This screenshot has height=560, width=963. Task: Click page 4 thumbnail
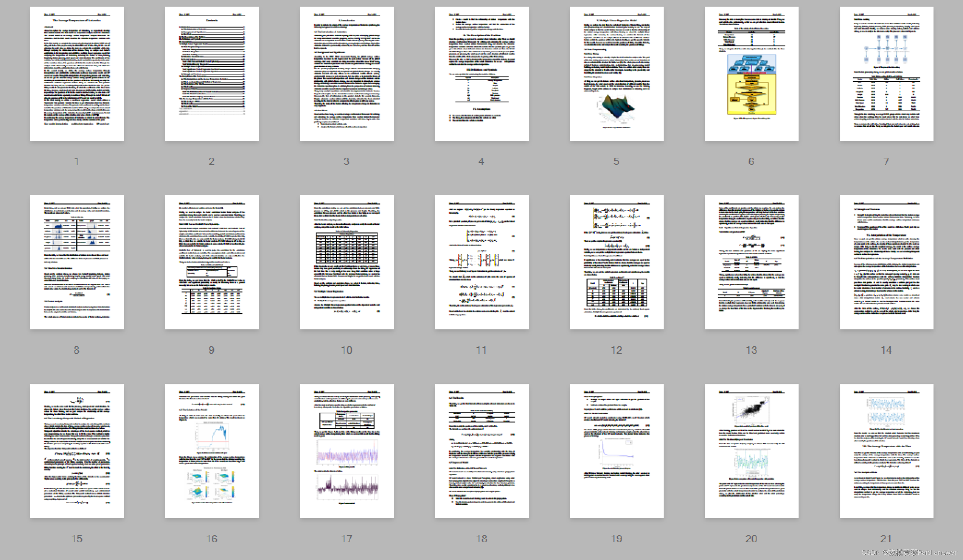click(x=481, y=73)
